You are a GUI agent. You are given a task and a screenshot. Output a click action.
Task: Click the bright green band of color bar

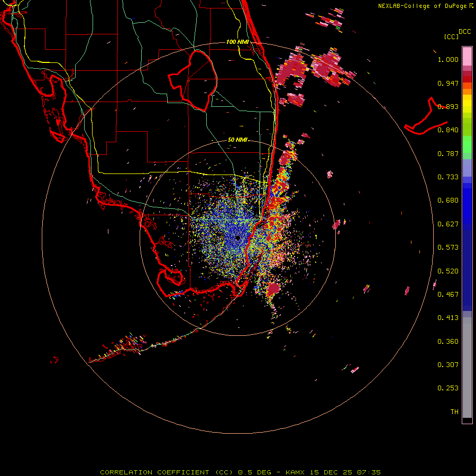(467, 144)
